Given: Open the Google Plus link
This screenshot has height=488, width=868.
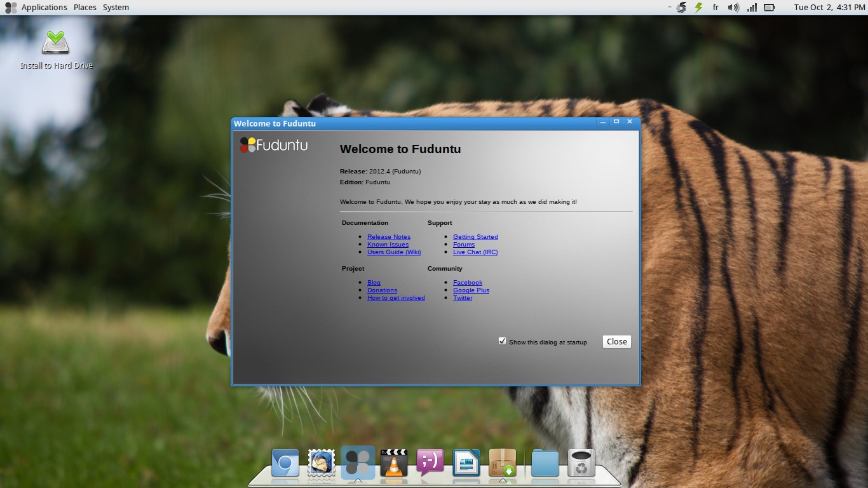Looking at the screenshot, I should click(x=471, y=290).
